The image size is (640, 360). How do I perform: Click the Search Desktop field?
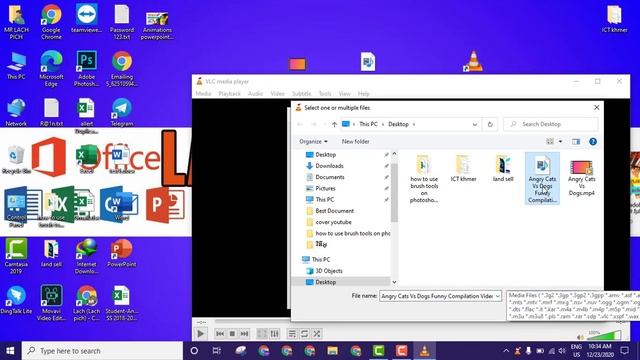[551, 124]
